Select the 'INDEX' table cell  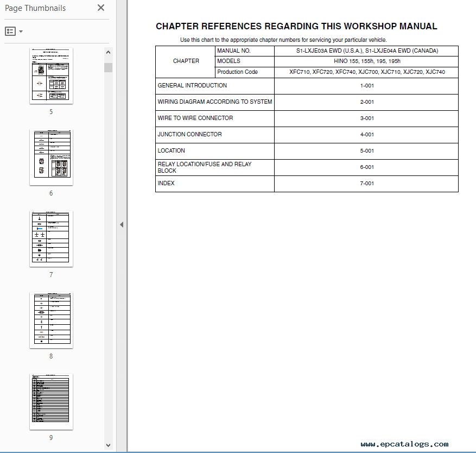tap(215, 184)
